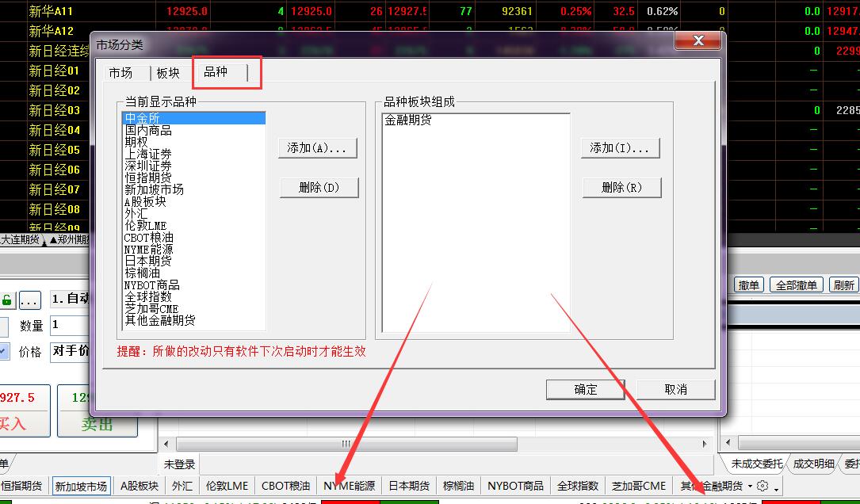Image resolution: width=860 pixels, height=504 pixels.
Task: Click 删除(D) button
Action: click(319, 188)
